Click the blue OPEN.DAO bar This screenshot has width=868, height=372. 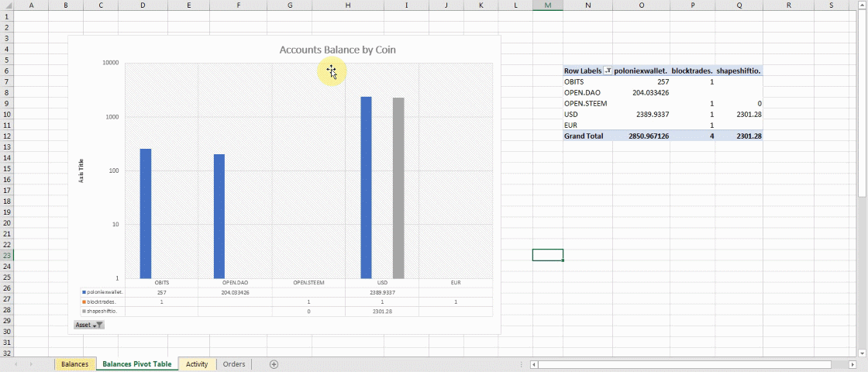(219, 216)
